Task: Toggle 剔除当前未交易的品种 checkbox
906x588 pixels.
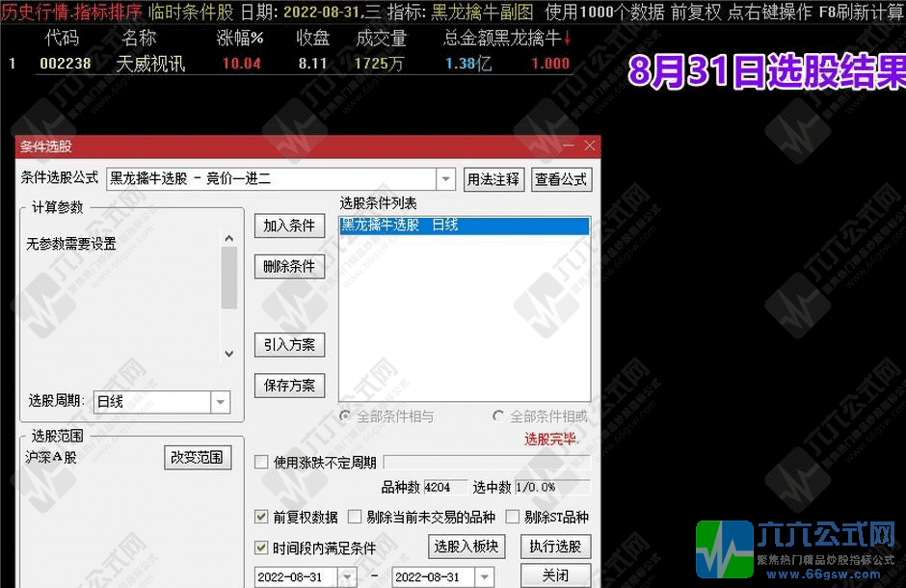Action: pos(355,517)
